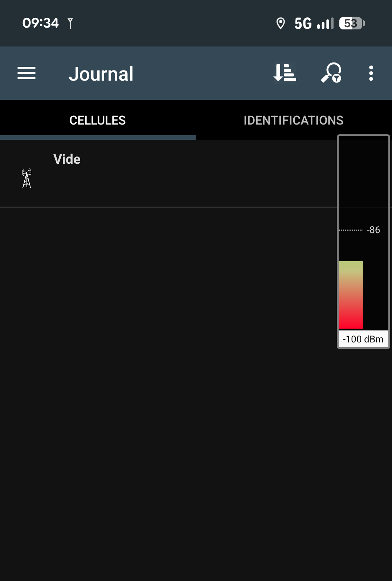Tap the cell tower icon

(26, 178)
